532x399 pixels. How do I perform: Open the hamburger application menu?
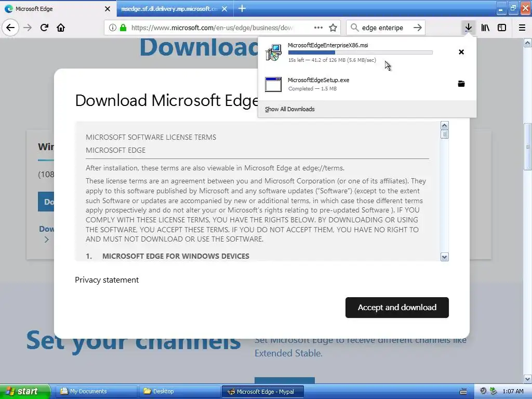(522, 28)
